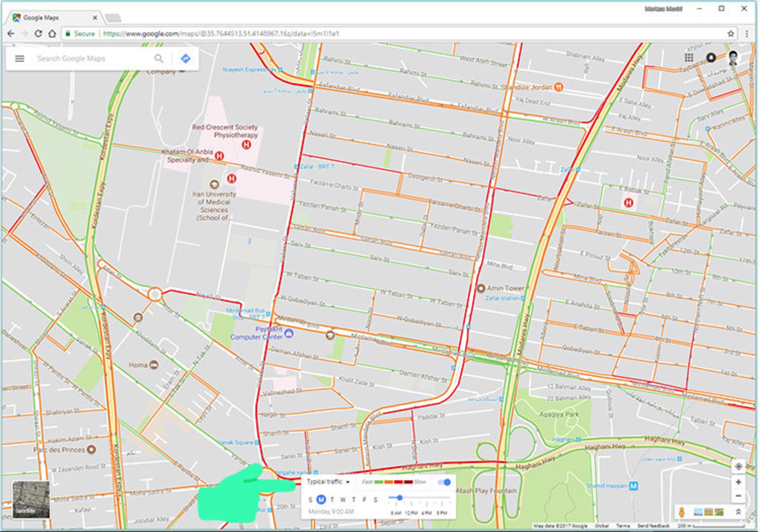Select Thursday, the T between W and F
The width and height of the screenshot is (760, 532).
tap(354, 500)
